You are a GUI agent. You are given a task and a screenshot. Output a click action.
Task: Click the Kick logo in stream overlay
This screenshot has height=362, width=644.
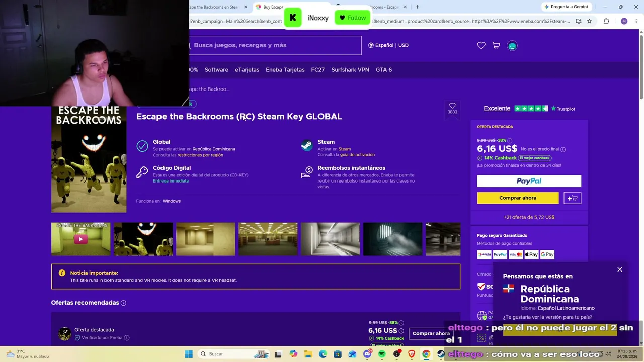pos(293,18)
